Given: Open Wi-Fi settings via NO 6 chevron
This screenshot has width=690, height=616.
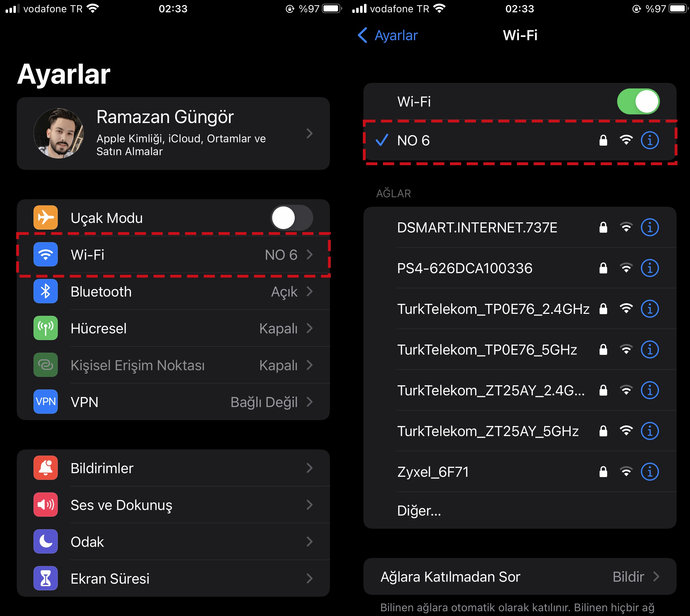Looking at the screenshot, I should point(309,254).
